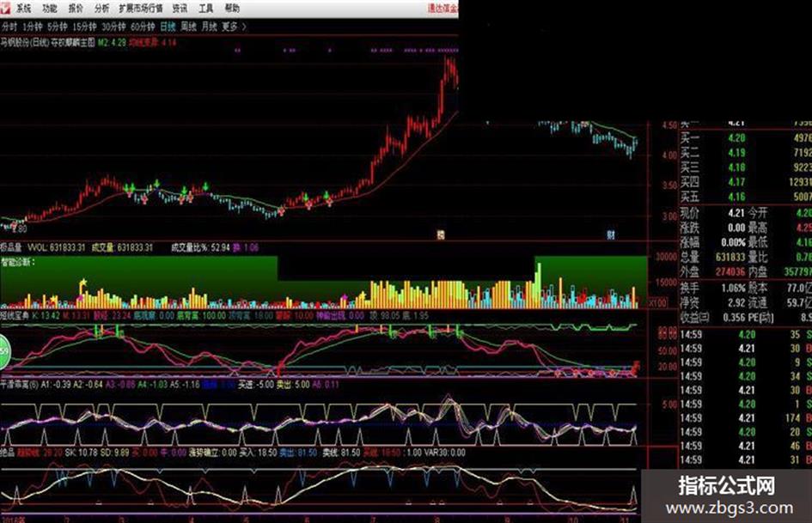This screenshot has width=812, height=523.
Task: Click the green round badge at left edge
Action: pos(4,351)
